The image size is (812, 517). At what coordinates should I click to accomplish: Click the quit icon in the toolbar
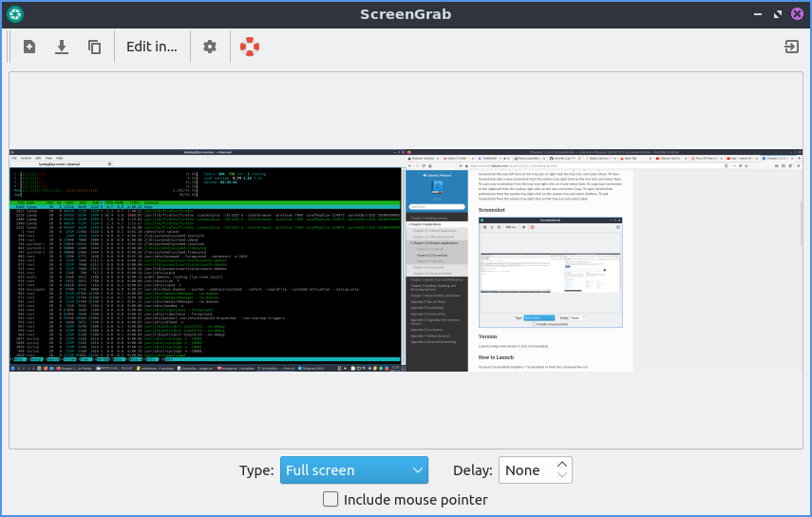coord(790,47)
